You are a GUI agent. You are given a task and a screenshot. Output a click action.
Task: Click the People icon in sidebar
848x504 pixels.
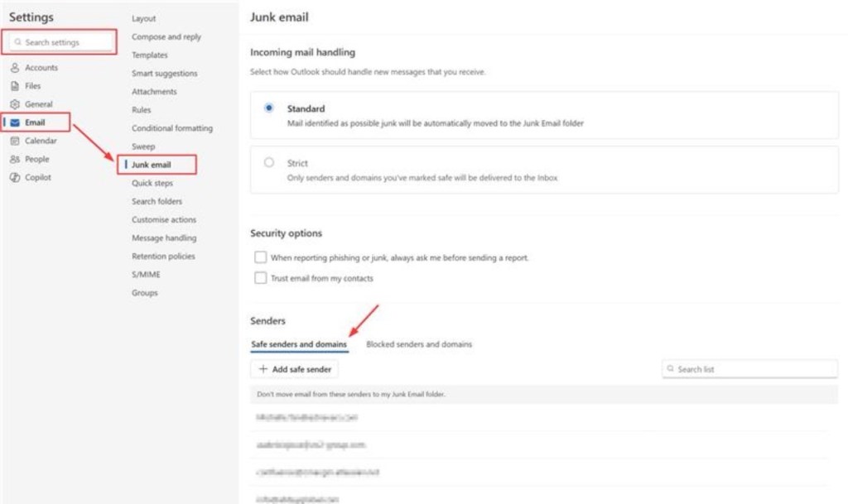[x=15, y=159]
